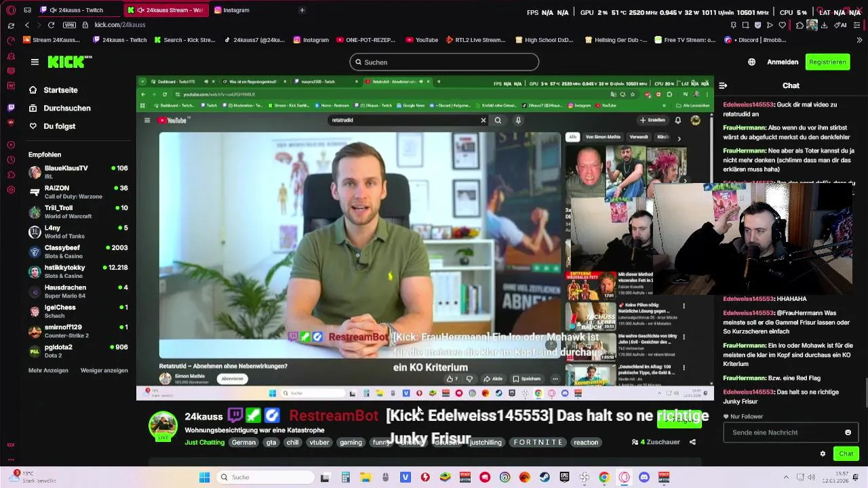
Task: Select the reaction stream tag
Action: 586,443
